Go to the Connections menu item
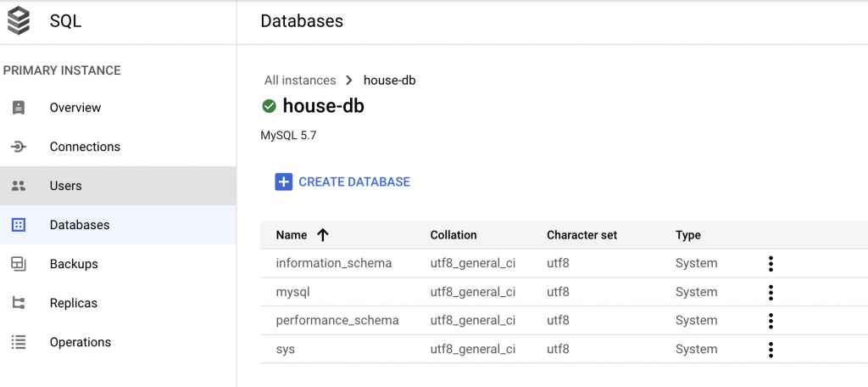Screen dimensions: 868x387 pos(119,147)
